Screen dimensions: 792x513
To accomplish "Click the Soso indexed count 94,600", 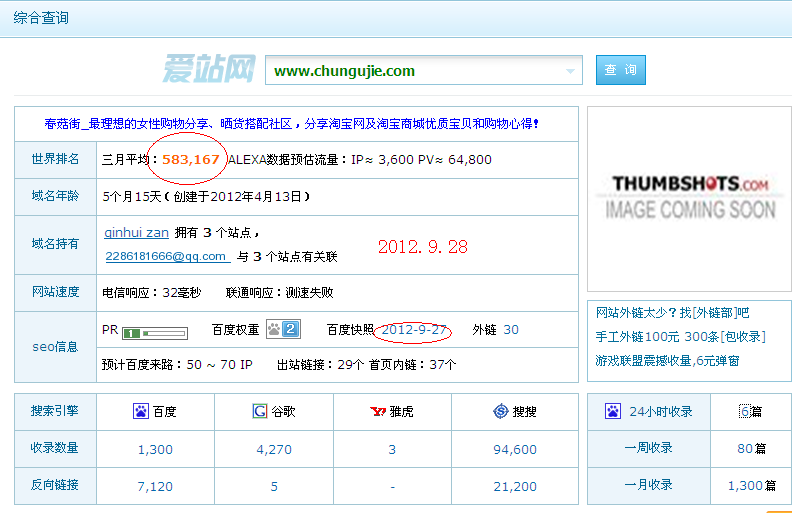I will coord(515,449).
